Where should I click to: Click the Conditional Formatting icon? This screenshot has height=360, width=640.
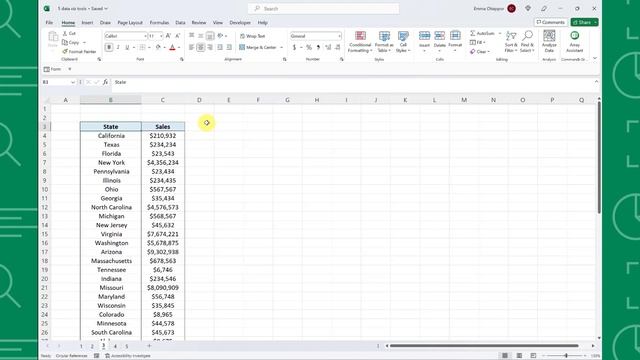click(360, 36)
